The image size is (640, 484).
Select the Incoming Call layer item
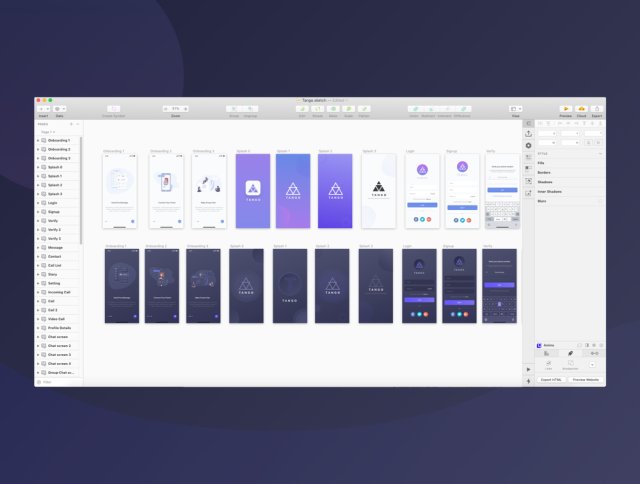58,292
